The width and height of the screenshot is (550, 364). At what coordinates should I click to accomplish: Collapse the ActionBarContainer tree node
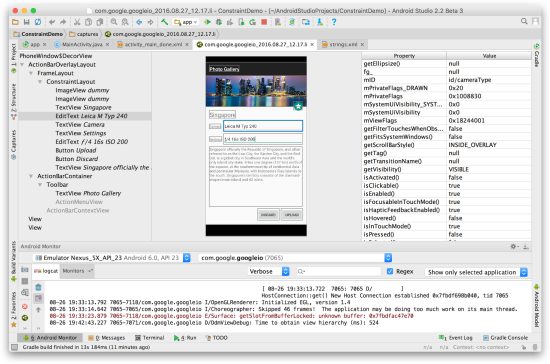click(31, 176)
